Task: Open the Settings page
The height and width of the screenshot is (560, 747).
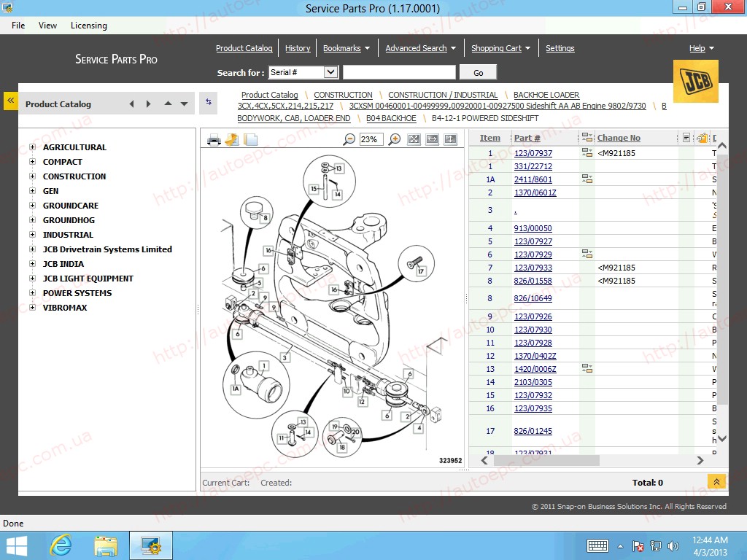Action: coord(560,48)
